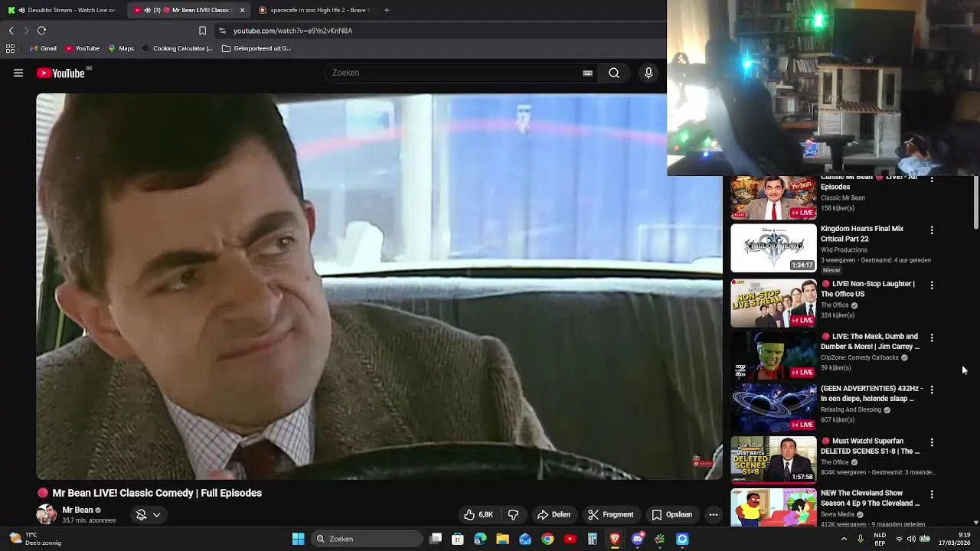Bookmark this page with the bookmark icon
Viewport: 980px width, 551px height.
point(202,31)
